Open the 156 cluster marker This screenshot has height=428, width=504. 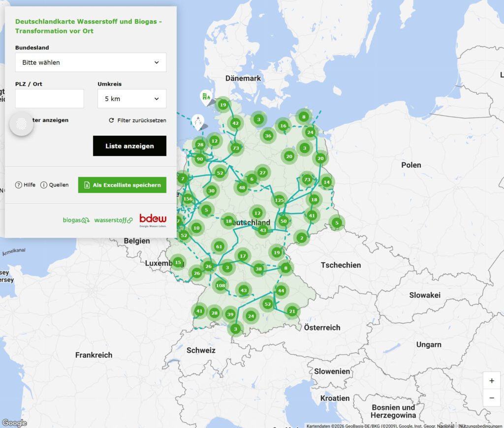tap(188, 199)
